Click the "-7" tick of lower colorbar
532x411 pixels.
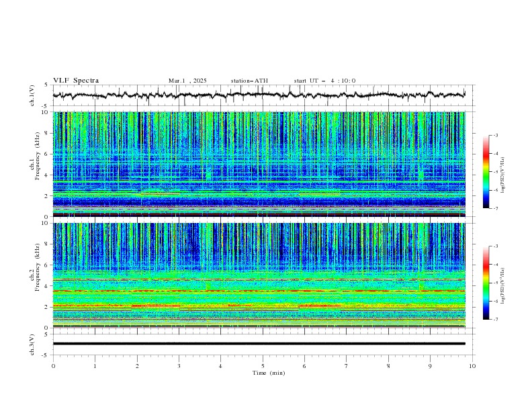click(x=495, y=320)
